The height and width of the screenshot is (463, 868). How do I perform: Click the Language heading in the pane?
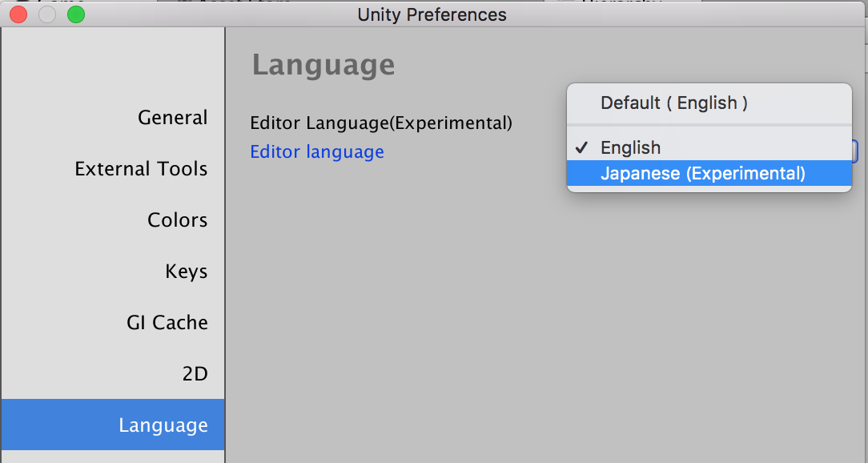click(323, 65)
